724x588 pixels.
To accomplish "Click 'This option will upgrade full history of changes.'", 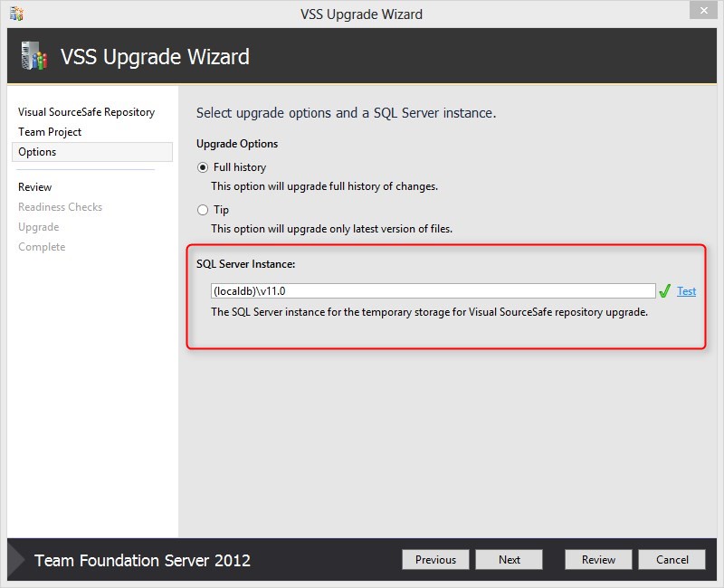I will tap(324, 186).
